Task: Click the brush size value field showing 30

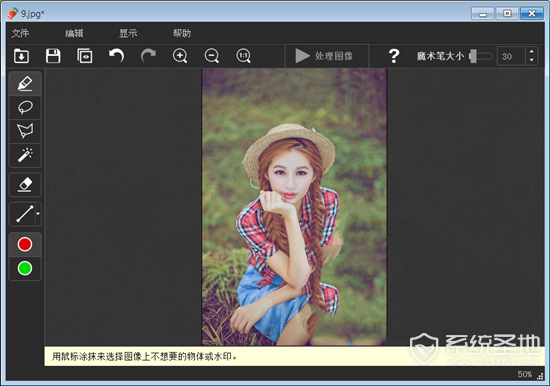Action: tap(511, 56)
